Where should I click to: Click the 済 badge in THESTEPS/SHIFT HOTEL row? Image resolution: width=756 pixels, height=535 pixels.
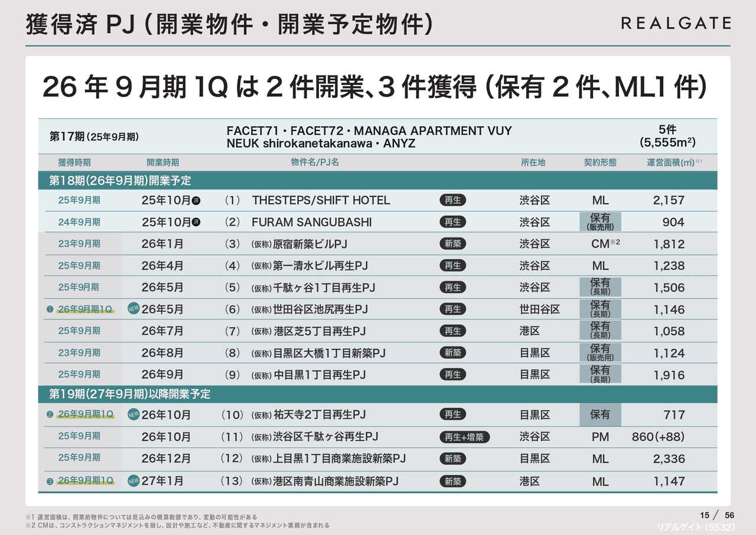tap(197, 201)
